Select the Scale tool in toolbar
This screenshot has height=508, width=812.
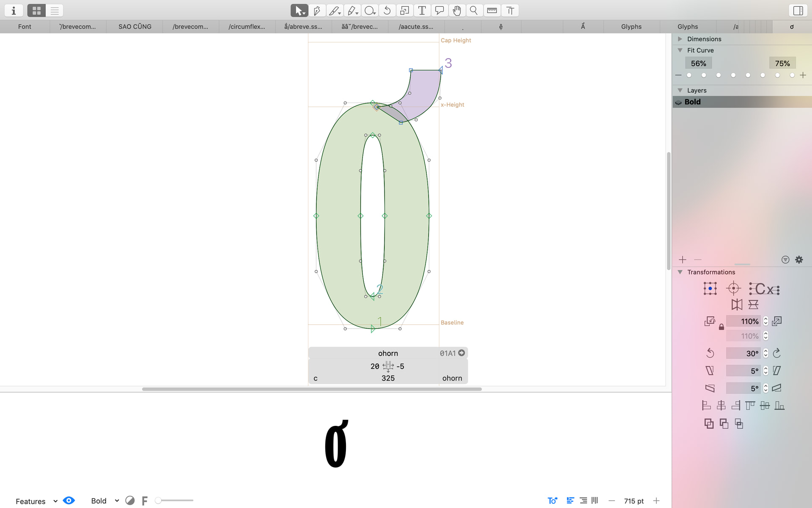point(404,11)
